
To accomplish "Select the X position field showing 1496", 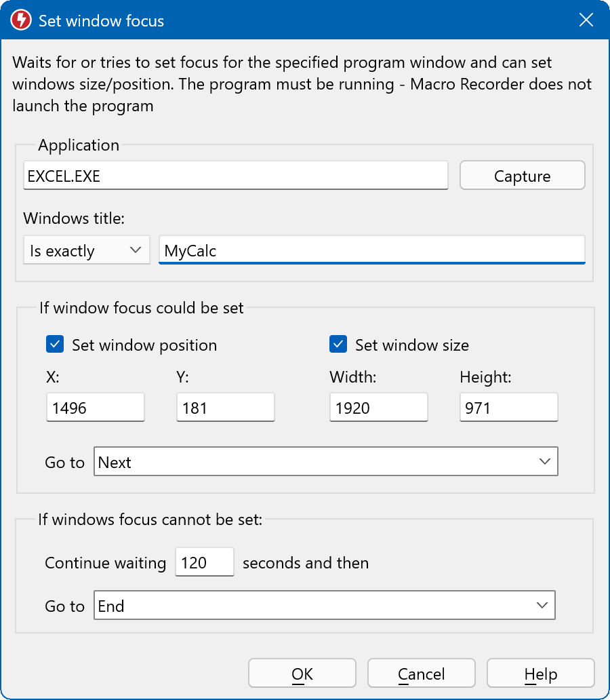I will click(x=95, y=407).
